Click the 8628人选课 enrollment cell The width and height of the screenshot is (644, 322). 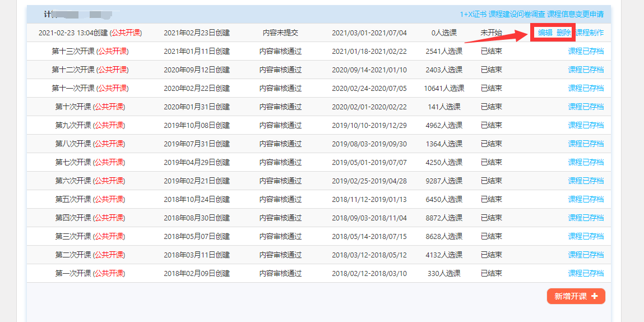coord(444,237)
